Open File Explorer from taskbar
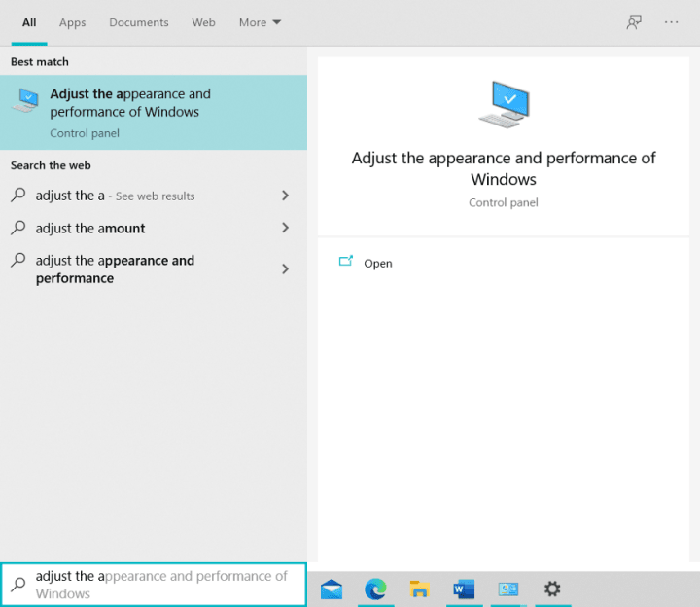Screen dimensions: 700x607 pyautogui.click(x=420, y=589)
